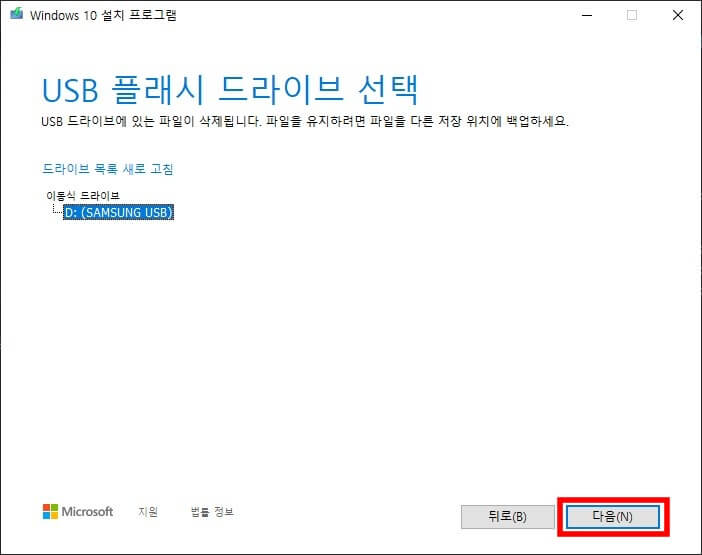Select the 이동식 드라이브 tree node
The image size is (702, 555).
point(83,196)
